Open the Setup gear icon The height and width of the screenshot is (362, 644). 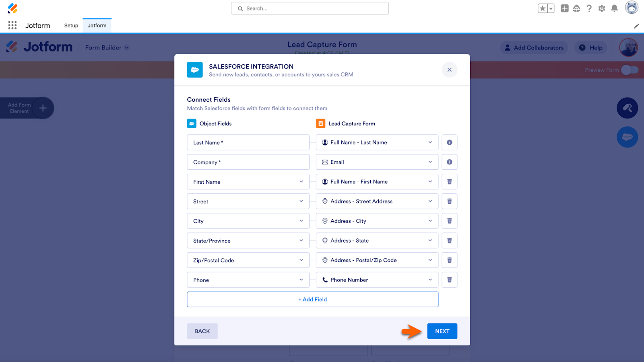[602, 8]
